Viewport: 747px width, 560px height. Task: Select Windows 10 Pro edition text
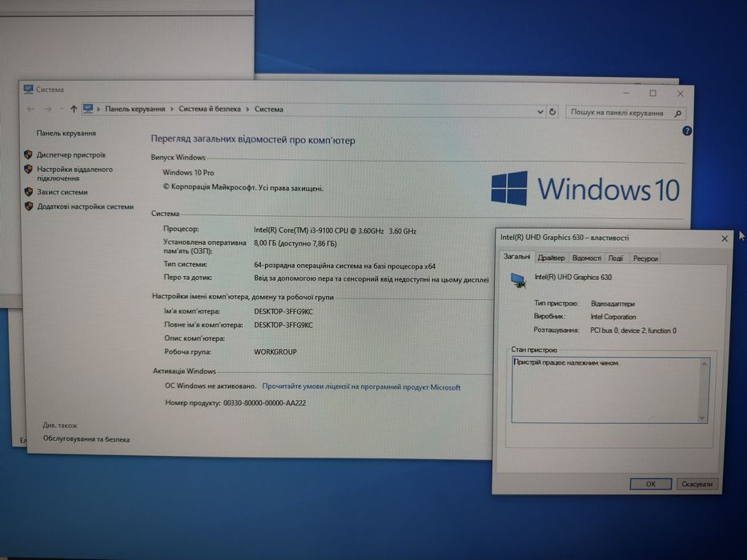(x=188, y=172)
